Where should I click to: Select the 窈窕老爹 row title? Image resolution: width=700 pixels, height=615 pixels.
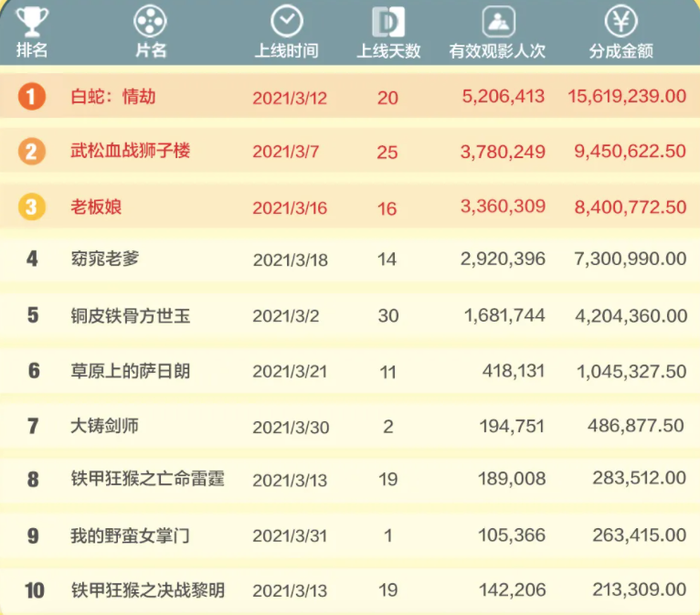(105, 259)
